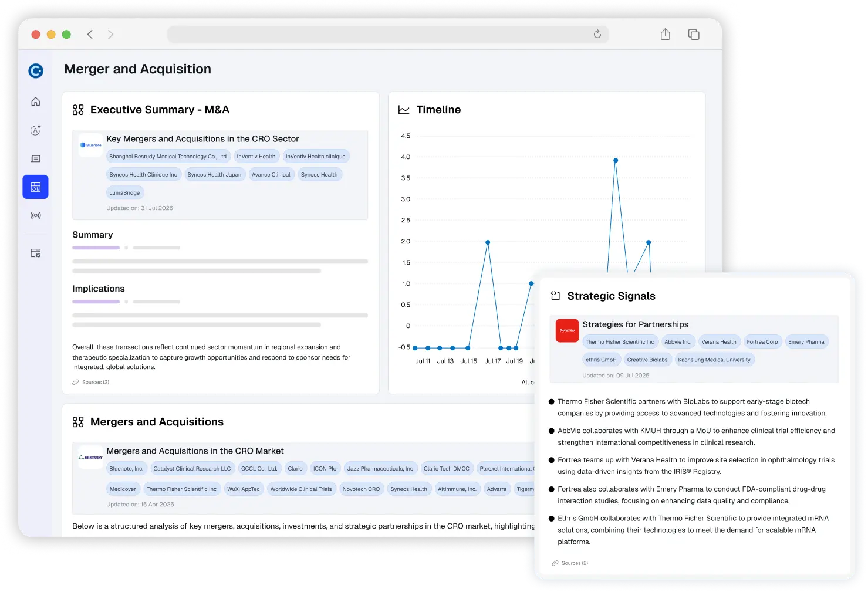The image size is (868, 592).
Task: Go forward with the browser forward arrow
Action: pyautogui.click(x=110, y=35)
